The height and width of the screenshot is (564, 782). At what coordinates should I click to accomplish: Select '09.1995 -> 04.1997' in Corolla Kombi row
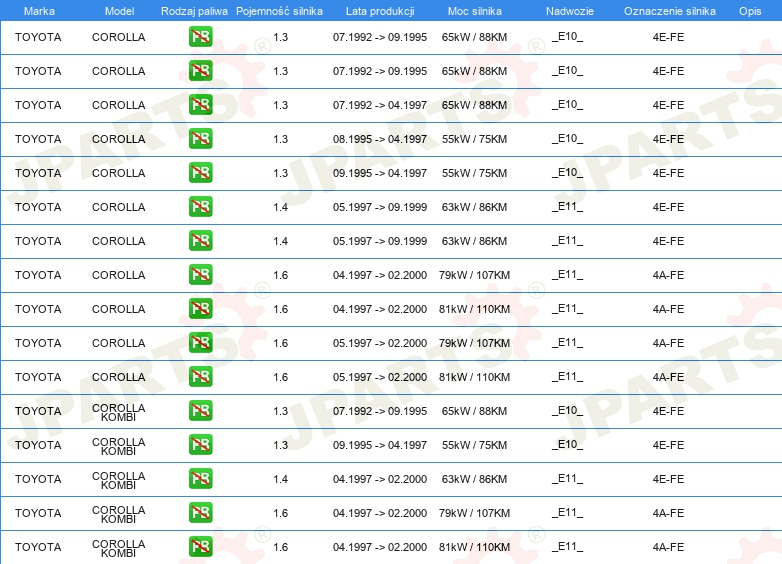380,445
